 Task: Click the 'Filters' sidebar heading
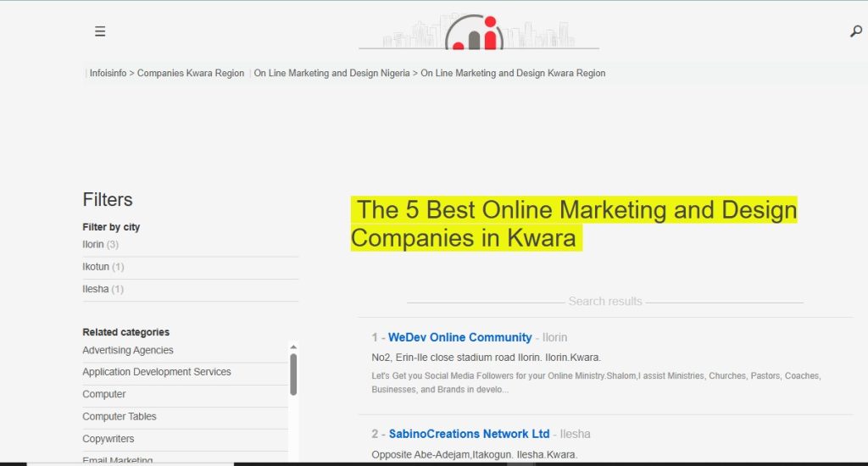pos(108,200)
